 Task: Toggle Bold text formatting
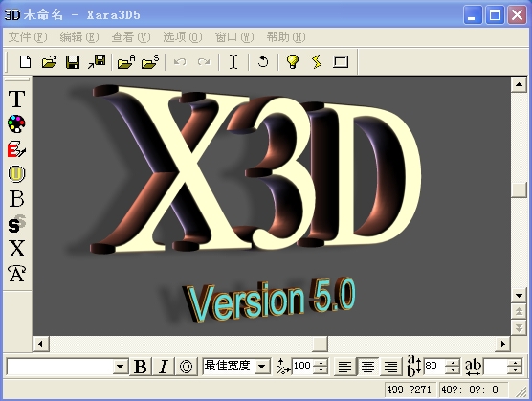point(141,367)
